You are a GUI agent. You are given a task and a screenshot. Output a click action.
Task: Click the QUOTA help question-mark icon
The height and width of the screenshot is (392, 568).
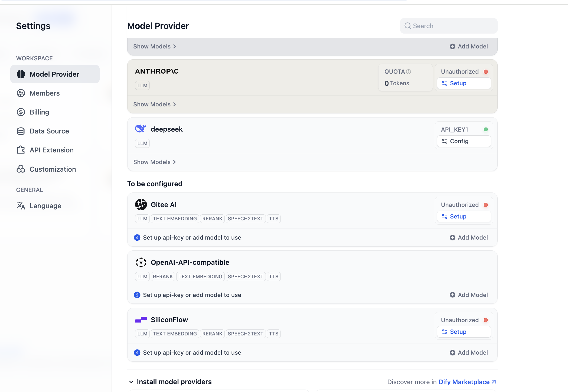(409, 72)
